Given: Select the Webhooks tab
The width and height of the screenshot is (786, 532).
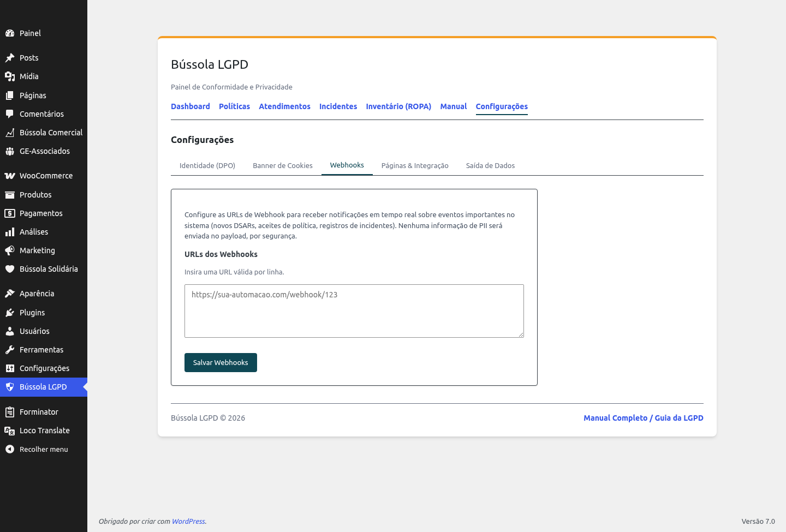Looking at the screenshot, I should click(x=347, y=165).
